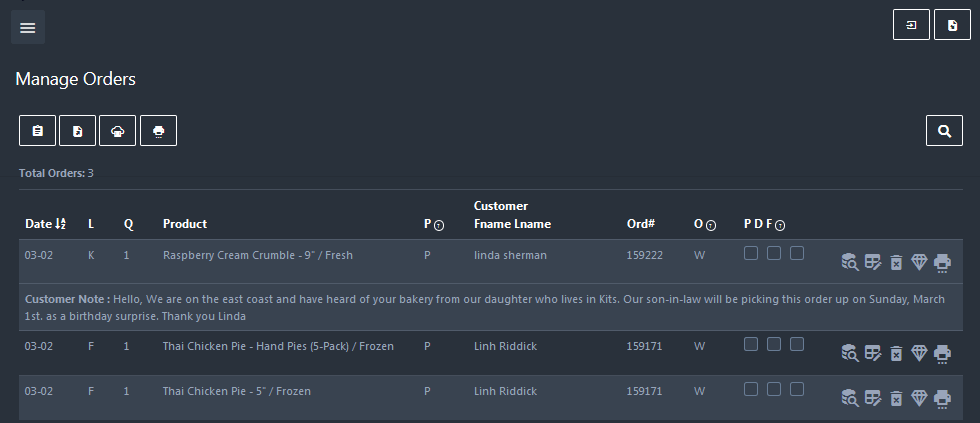Delete linda sherman's Raspberry Cream Crumble order

[896, 262]
